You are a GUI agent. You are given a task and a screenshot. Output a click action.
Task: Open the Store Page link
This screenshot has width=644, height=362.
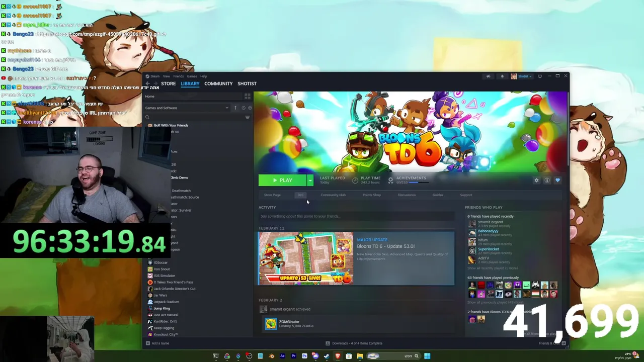[272, 195]
